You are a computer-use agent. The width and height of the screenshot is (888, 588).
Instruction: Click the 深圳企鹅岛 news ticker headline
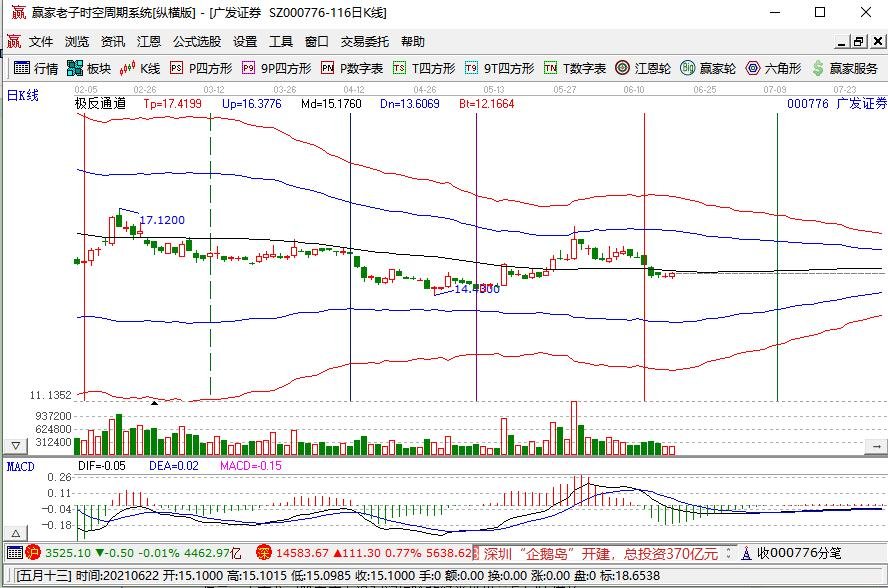(600, 553)
